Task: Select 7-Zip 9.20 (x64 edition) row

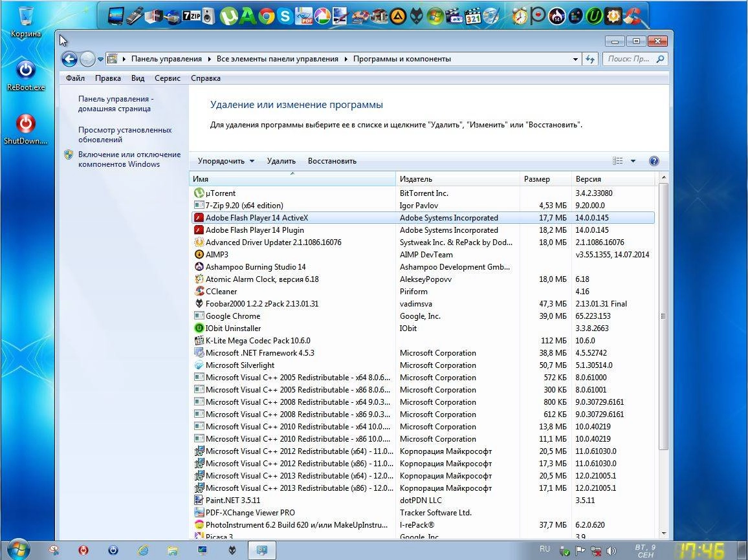Action: coord(422,206)
